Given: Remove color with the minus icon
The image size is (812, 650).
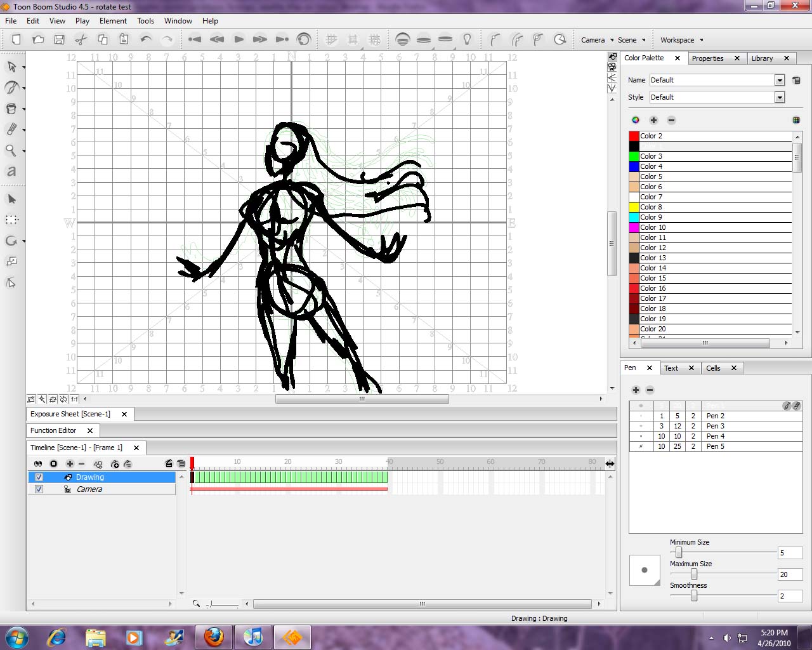Looking at the screenshot, I should pyautogui.click(x=671, y=120).
